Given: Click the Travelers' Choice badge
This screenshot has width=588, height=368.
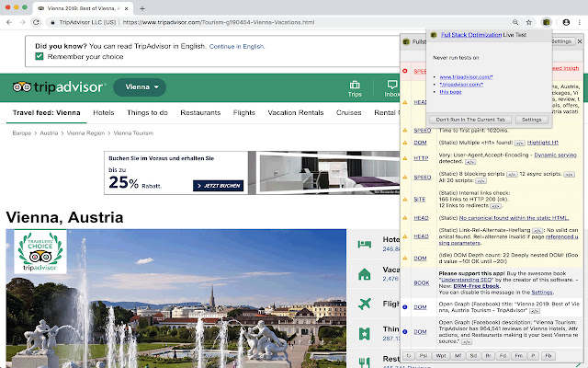Looking at the screenshot, I should 40,251.
